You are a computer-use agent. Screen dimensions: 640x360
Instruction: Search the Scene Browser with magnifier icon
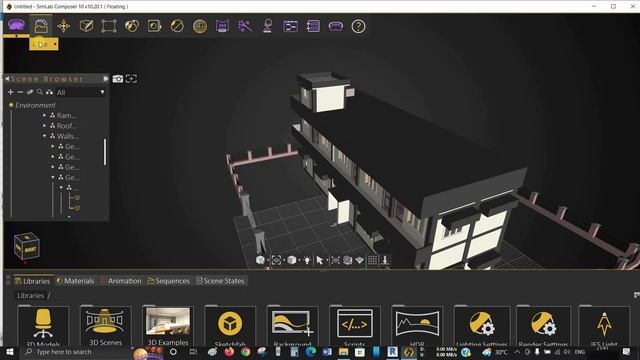40,92
